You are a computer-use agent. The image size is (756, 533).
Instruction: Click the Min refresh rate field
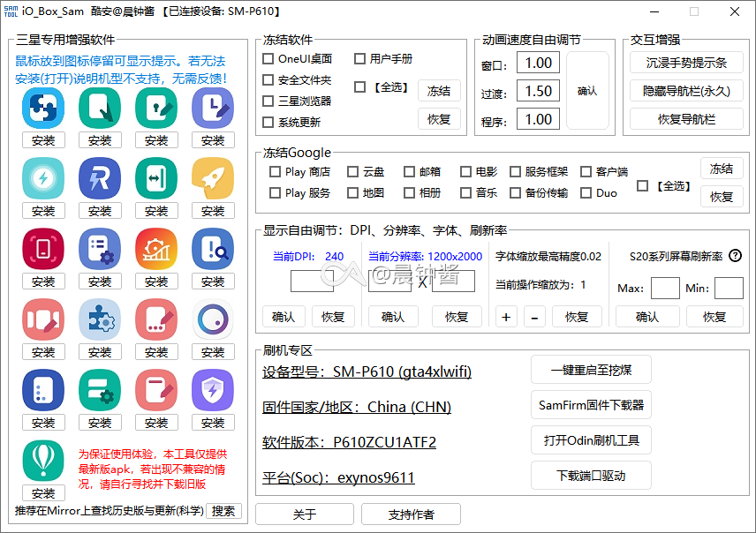coord(729,289)
